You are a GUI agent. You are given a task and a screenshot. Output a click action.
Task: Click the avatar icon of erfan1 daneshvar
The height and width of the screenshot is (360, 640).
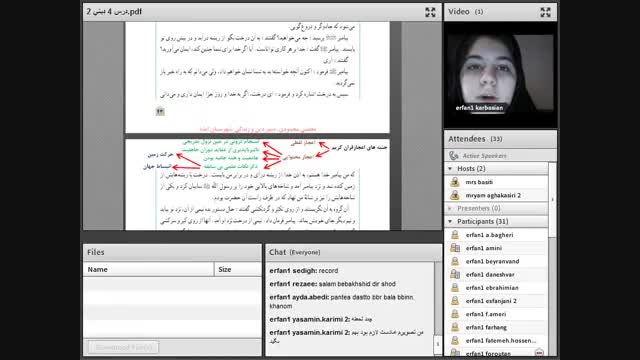(x=455, y=275)
